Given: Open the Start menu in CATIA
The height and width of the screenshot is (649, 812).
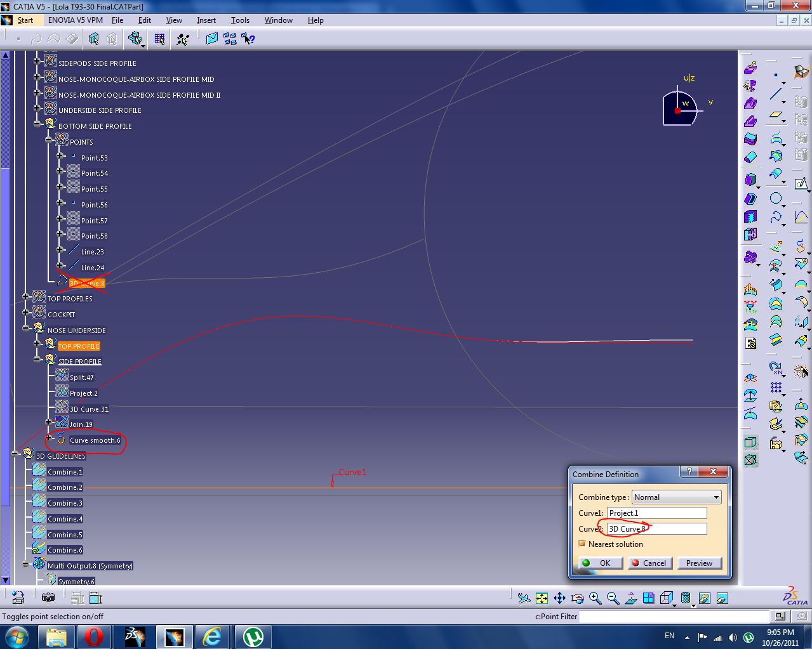Looking at the screenshot, I should pos(25,20).
